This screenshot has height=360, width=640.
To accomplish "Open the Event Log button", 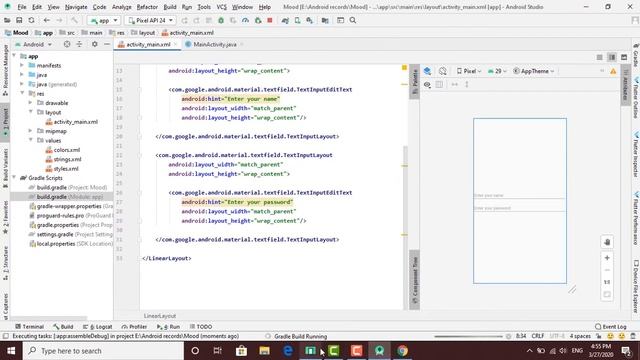I will [x=611, y=327].
